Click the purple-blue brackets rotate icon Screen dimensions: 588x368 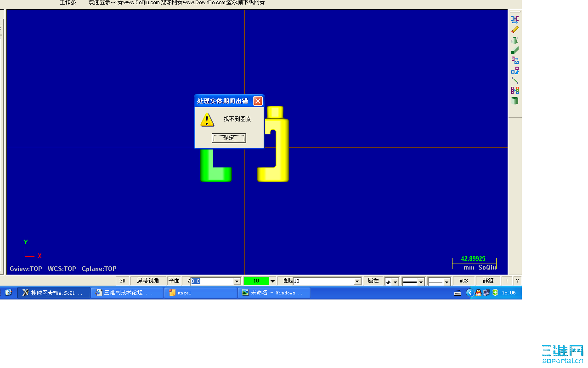point(515,60)
